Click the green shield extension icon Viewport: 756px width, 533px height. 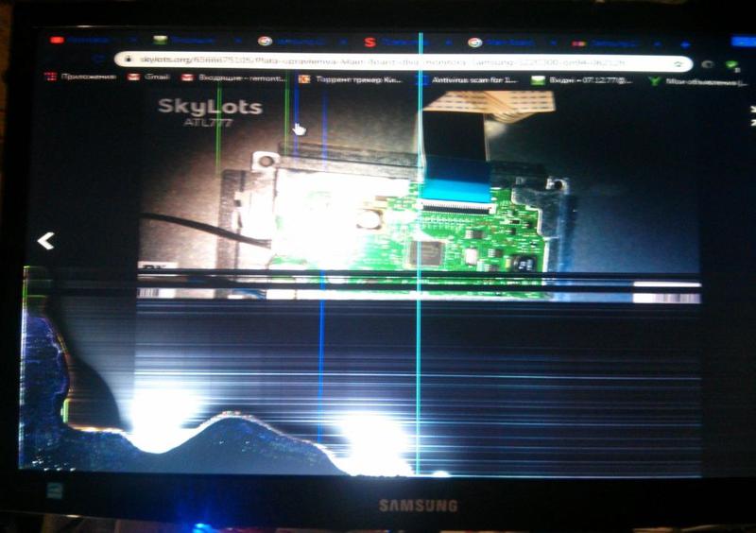[x=730, y=65]
